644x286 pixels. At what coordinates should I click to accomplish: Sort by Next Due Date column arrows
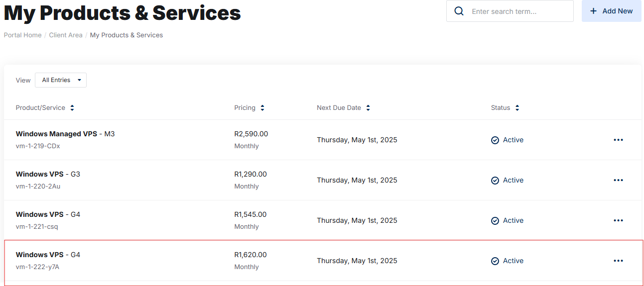tap(368, 108)
